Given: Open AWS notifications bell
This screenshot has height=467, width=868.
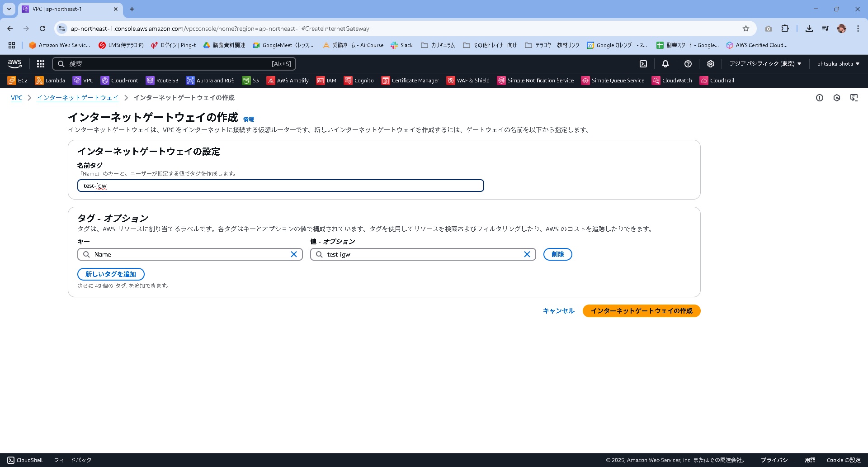Looking at the screenshot, I should (665, 63).
